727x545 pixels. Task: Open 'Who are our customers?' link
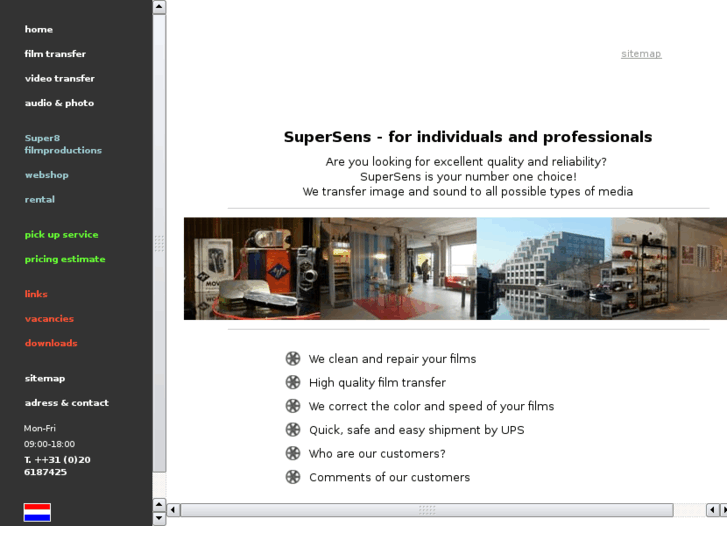(377, 454)
